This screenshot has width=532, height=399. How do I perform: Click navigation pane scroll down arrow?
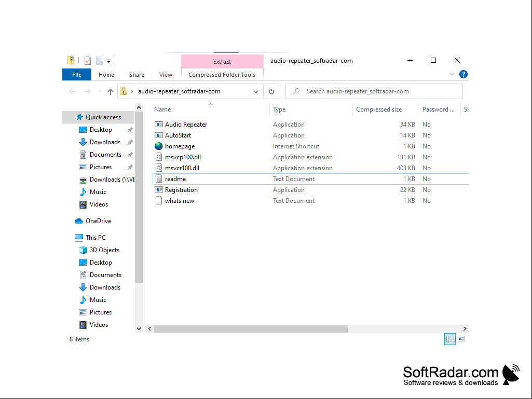point(139,329)
